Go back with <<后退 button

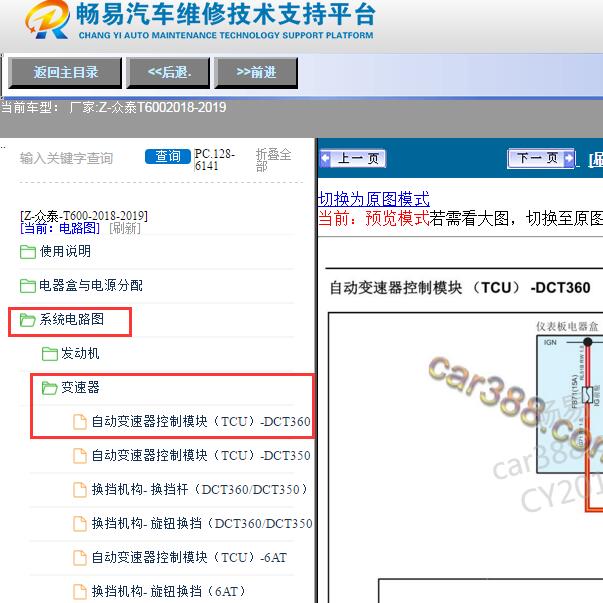click(x=168, y=73)
